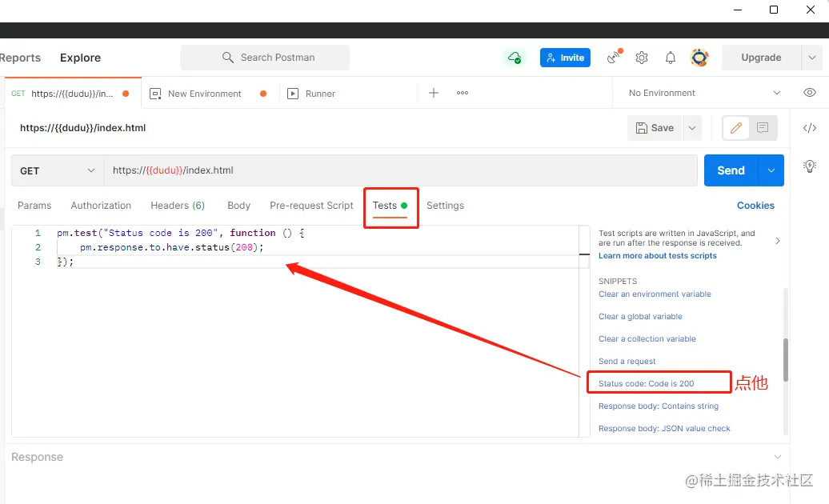Open the code snippet panel icon

tap(810, 128)
